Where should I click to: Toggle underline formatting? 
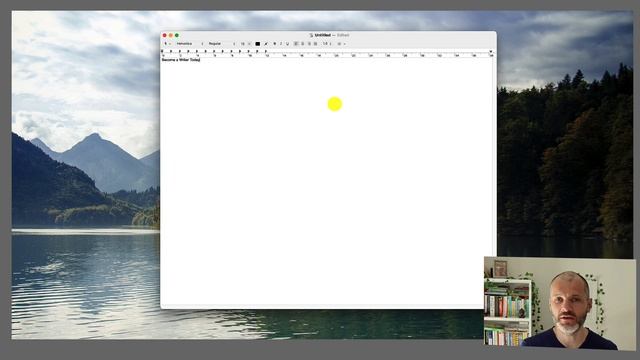pos(287,44)
